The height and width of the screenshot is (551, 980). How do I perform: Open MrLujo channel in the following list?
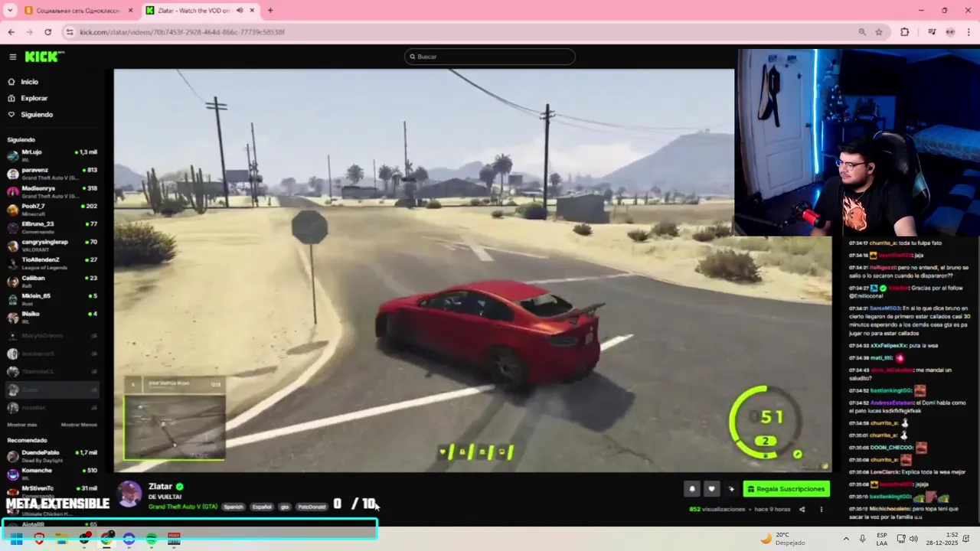pyautogui.click(x=52, y=155)
